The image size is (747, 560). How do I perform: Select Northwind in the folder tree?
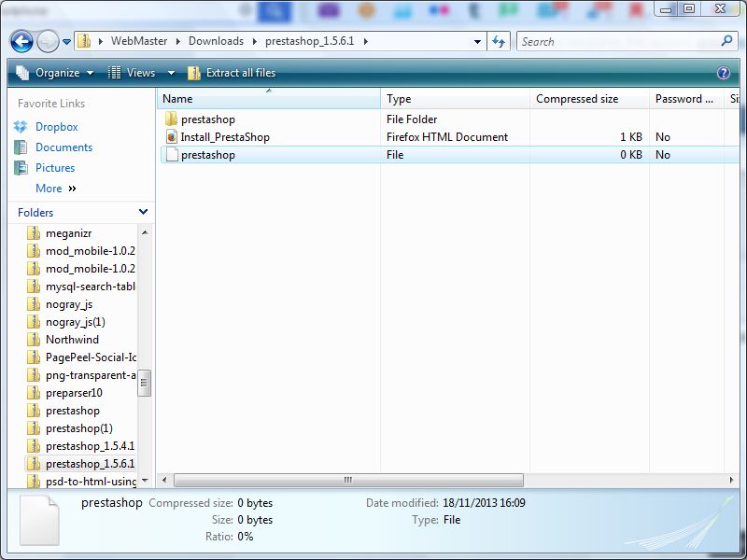tap(73, 340)
